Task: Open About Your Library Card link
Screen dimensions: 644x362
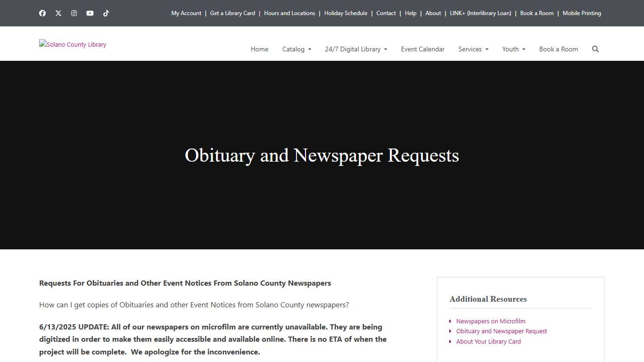Action: pyautogui.click(x=488, y=341)
